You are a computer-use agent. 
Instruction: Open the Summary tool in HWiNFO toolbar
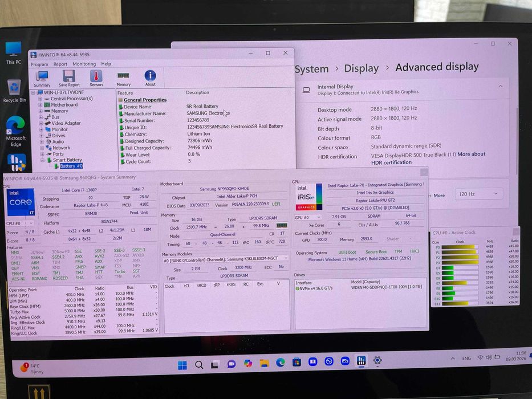click(x=42, y=79)
